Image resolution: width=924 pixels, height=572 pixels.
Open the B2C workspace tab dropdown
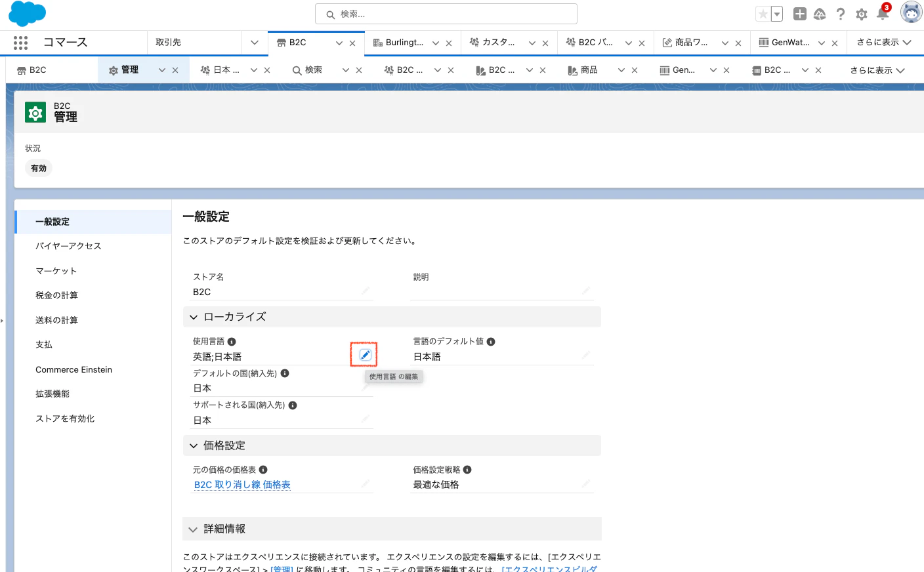click(339, 43)
